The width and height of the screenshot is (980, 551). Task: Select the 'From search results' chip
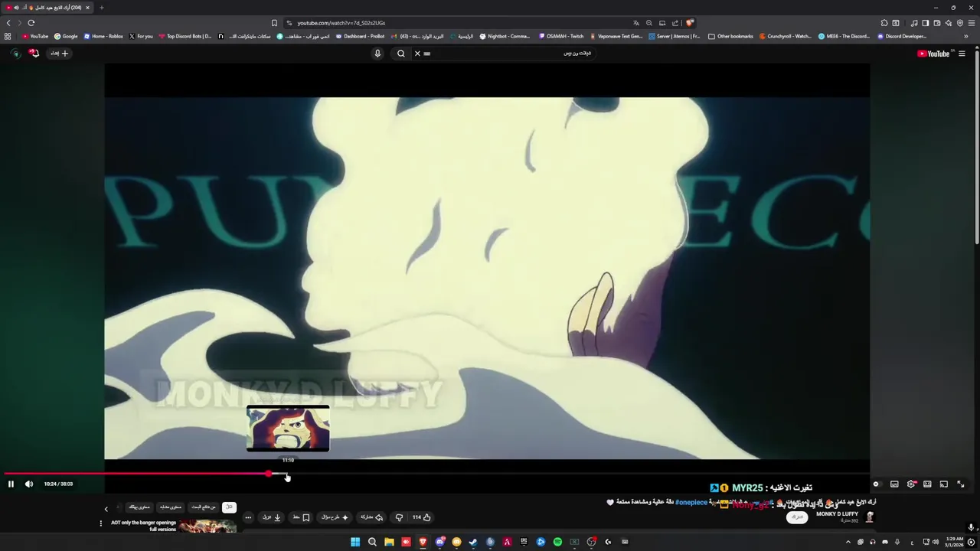tap(204, 507)
